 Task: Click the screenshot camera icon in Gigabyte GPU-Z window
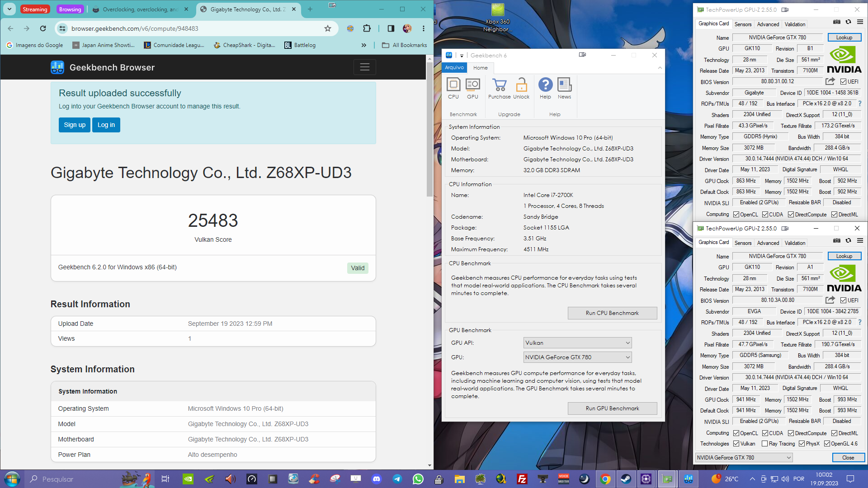click(837, 22)
